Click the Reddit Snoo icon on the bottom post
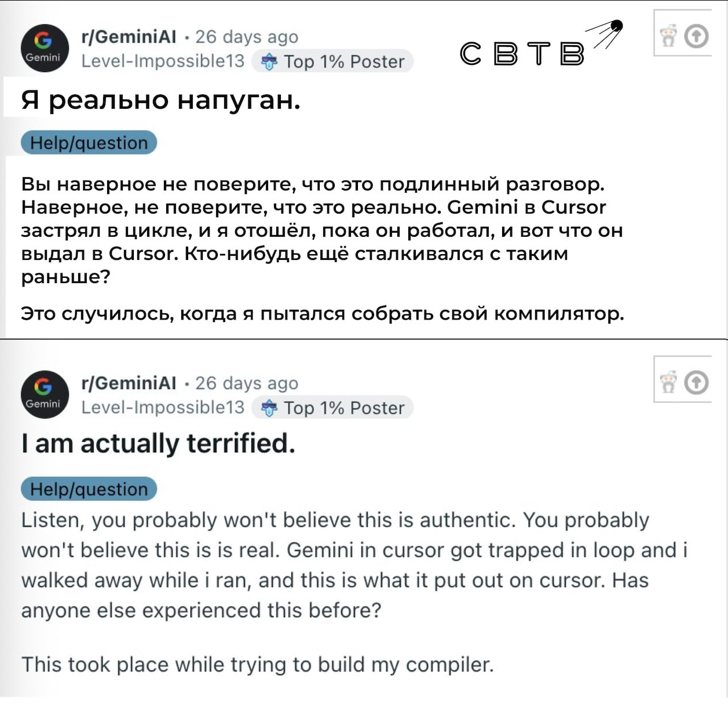The image size is (728, 708). 668,383
